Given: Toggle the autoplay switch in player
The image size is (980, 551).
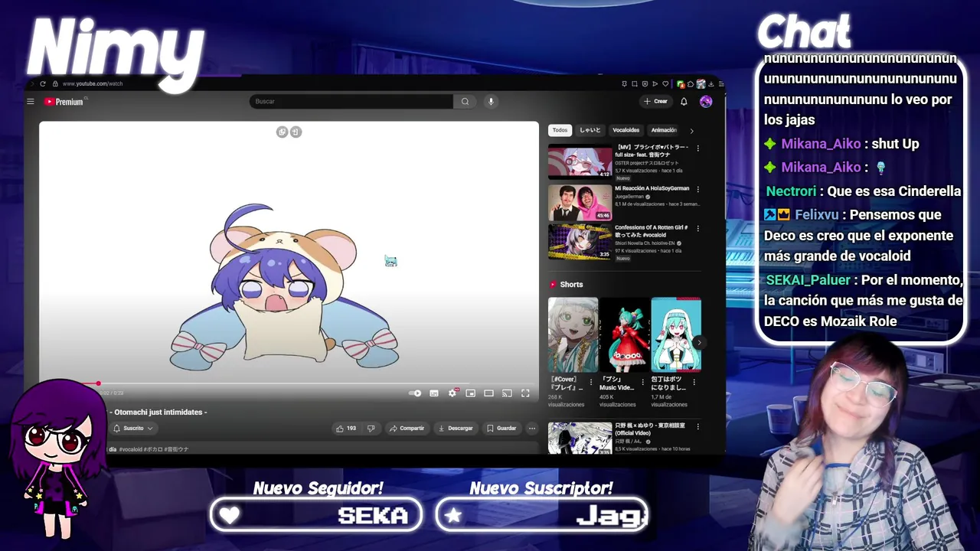Looking at the screenshot, I should [x=415, y=393].
